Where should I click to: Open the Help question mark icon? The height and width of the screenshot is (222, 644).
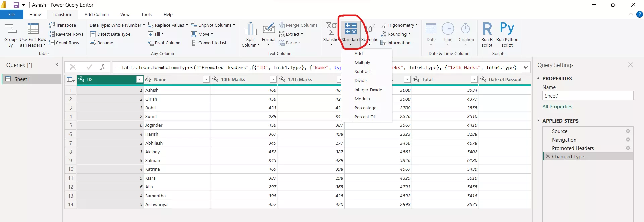(640, 14)
